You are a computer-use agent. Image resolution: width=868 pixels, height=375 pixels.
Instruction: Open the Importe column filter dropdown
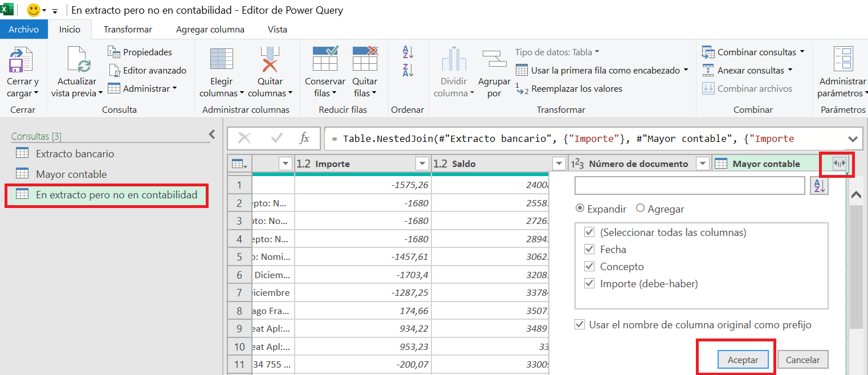tap(422, 164)
